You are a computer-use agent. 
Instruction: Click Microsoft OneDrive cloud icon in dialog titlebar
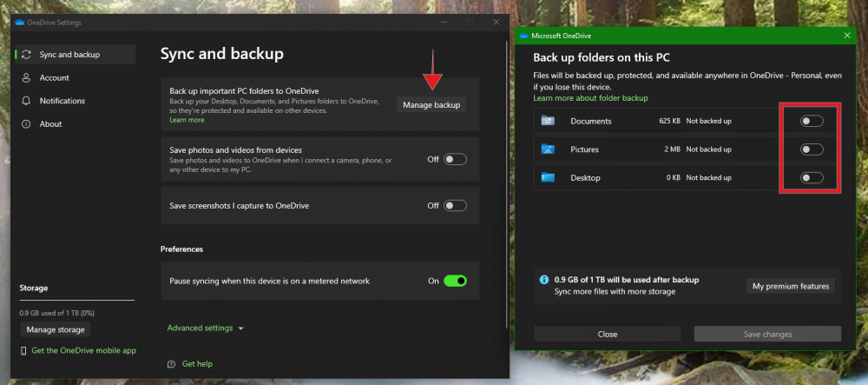point(524,36)
